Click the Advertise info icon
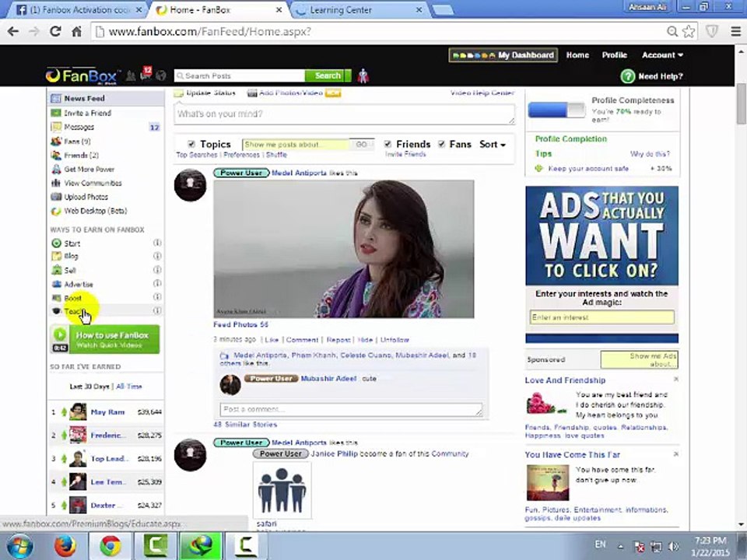747x560 pixels. pos(156,283)
